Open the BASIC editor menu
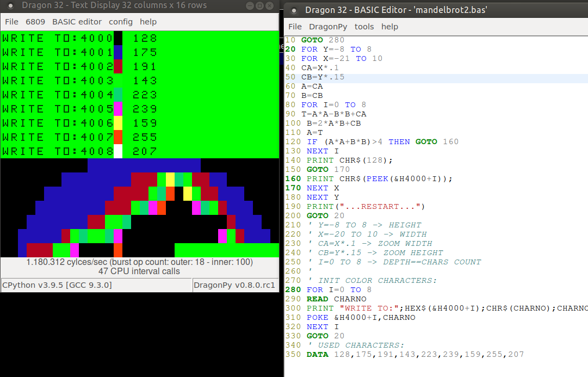Image resolution: width=588 pixels, height=377 pixels. tap(77, 22)
